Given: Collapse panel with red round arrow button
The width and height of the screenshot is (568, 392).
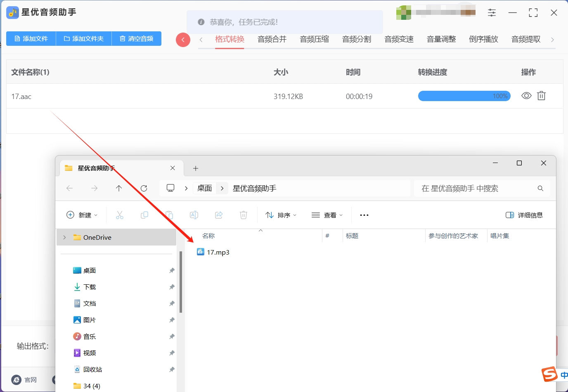Looking at the screenshot, I should click(x=183, y=40).
